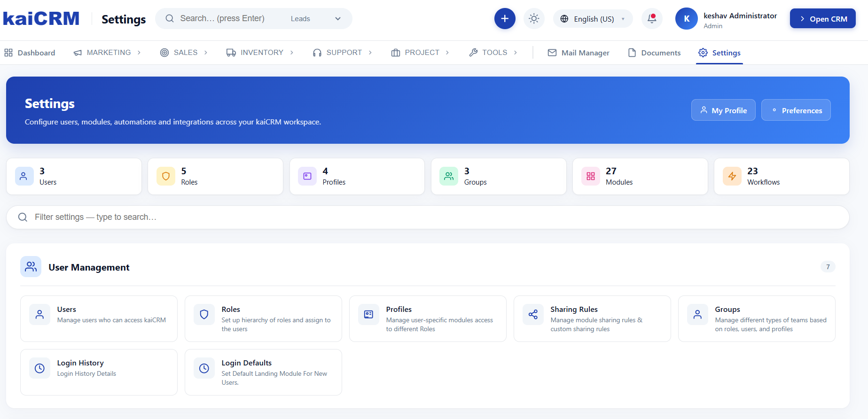The height and width of the screenshot is (419, 868).
Task: Click the Modules grid stat icon
Action: pyautogui.click(x=591, y=176)
